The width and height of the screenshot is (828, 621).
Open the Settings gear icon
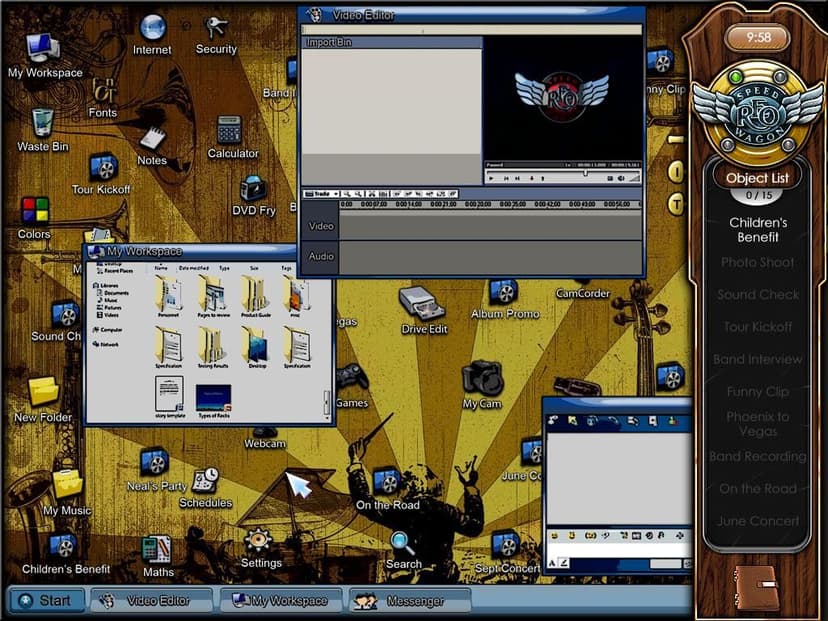click(x=259, y=541)
